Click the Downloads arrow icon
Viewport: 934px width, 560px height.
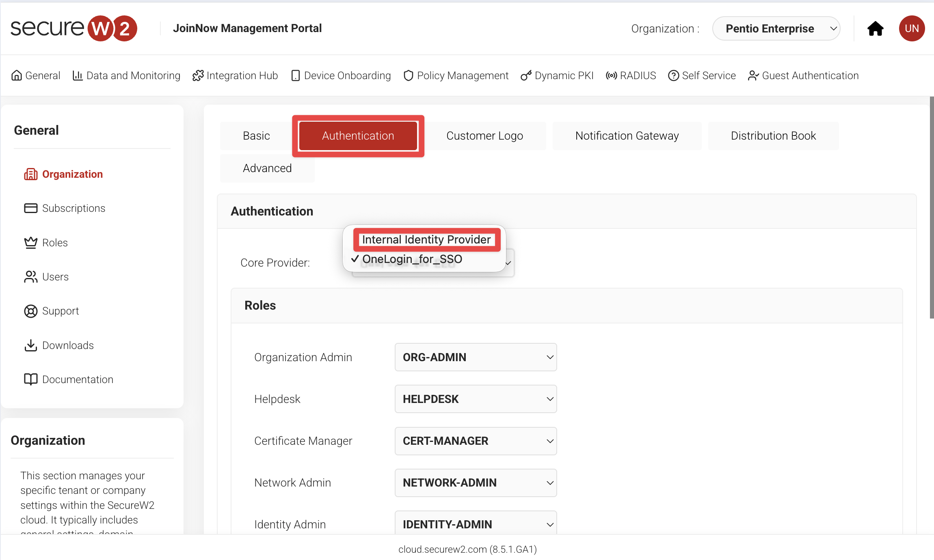31,345
